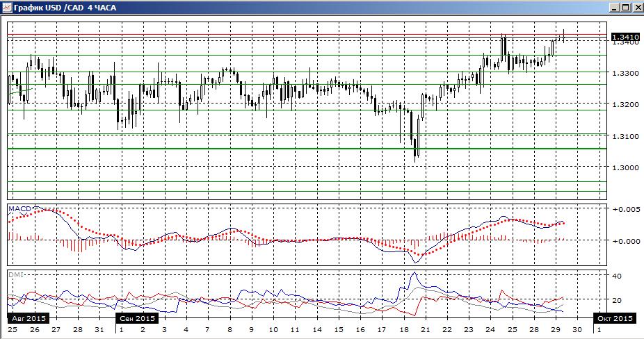Click date 29 on the time axis
The width and height of the screenshot is (644, 339).
555,329
